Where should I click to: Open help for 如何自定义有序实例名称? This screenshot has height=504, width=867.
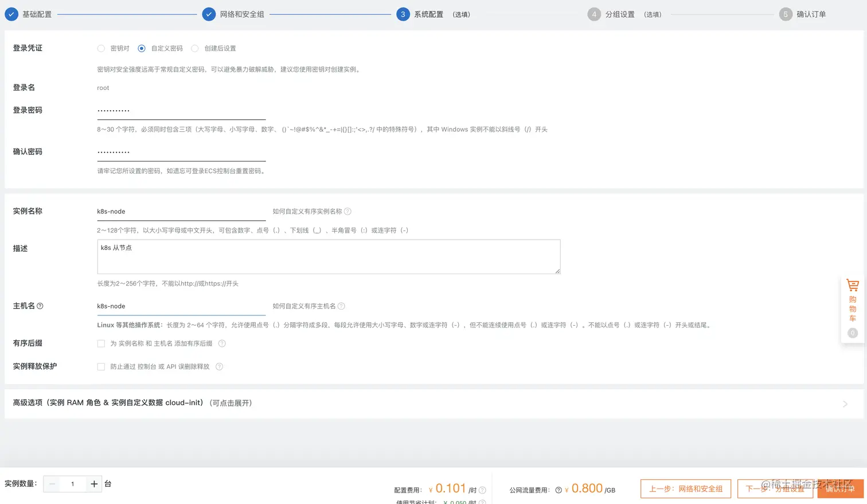(347, 212)
